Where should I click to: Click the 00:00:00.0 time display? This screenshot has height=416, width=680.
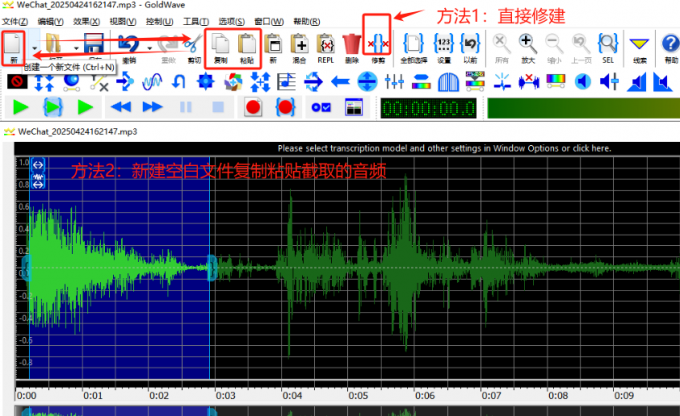428,108
